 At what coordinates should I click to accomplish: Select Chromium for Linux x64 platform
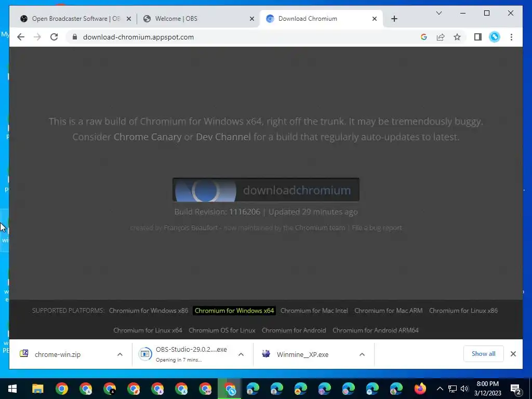coord(148,330)
